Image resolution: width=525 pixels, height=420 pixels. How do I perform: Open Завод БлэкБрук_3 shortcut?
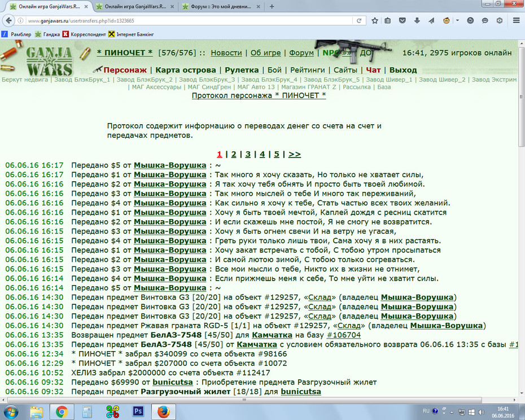pos(207,80)
